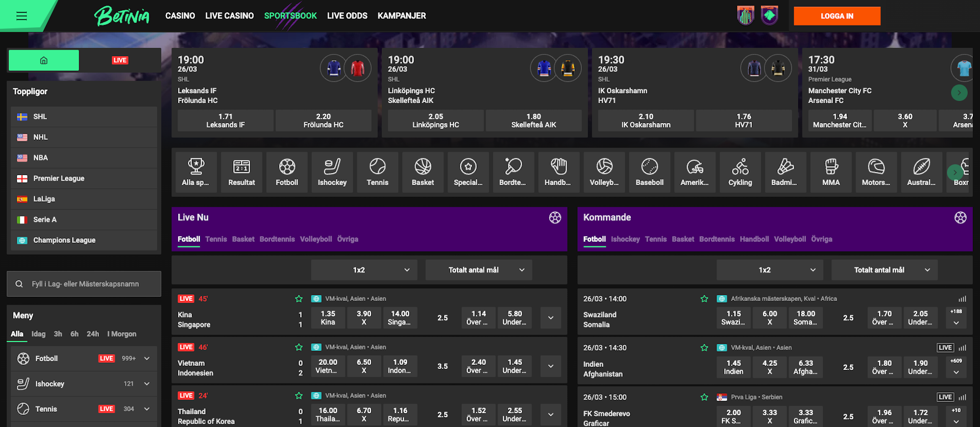Choose the Fotboll sport icon
The image size is (980, 427).
pos(287,172)
